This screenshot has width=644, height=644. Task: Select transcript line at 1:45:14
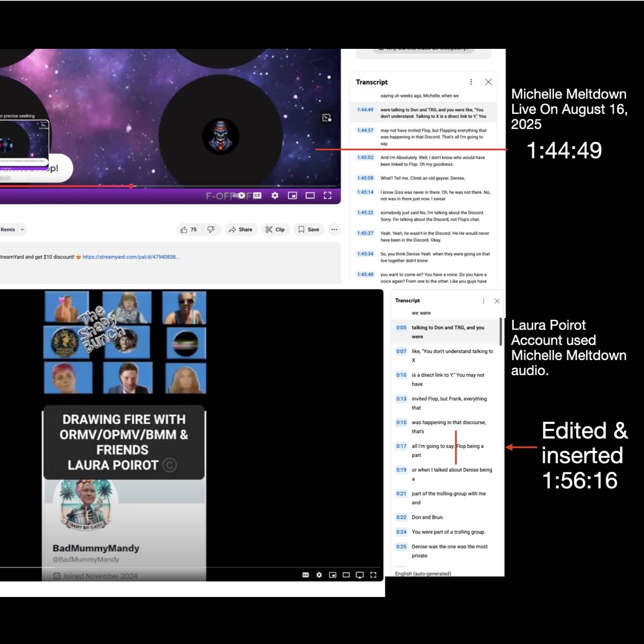click(423, 195)
